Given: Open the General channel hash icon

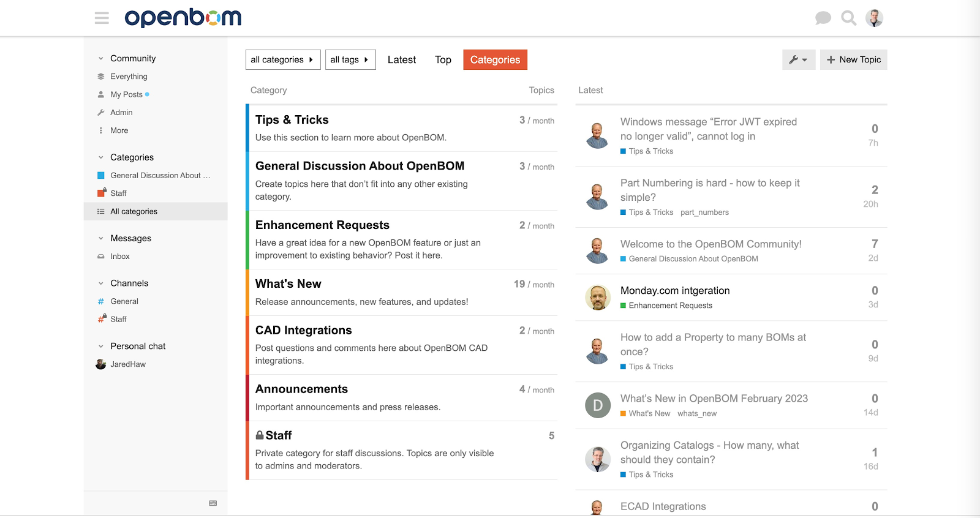Looking at the screenshot, I should tap(101, 301).
